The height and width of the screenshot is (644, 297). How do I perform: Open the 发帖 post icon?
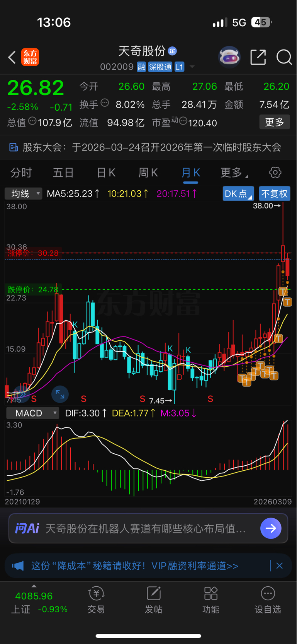153,601
